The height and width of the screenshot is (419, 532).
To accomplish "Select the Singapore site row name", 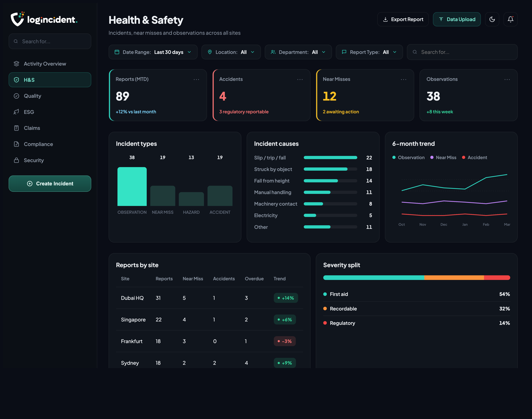I will (133, 320).
